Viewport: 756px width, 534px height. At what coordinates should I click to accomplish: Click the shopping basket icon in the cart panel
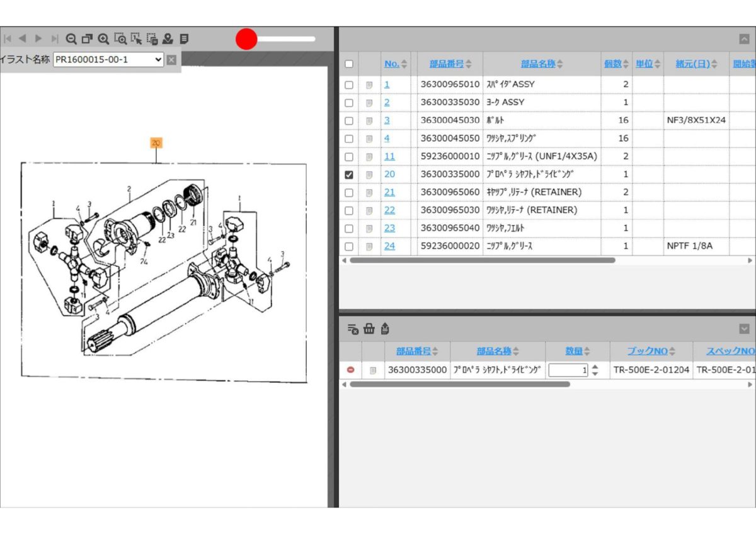[369, 329]
